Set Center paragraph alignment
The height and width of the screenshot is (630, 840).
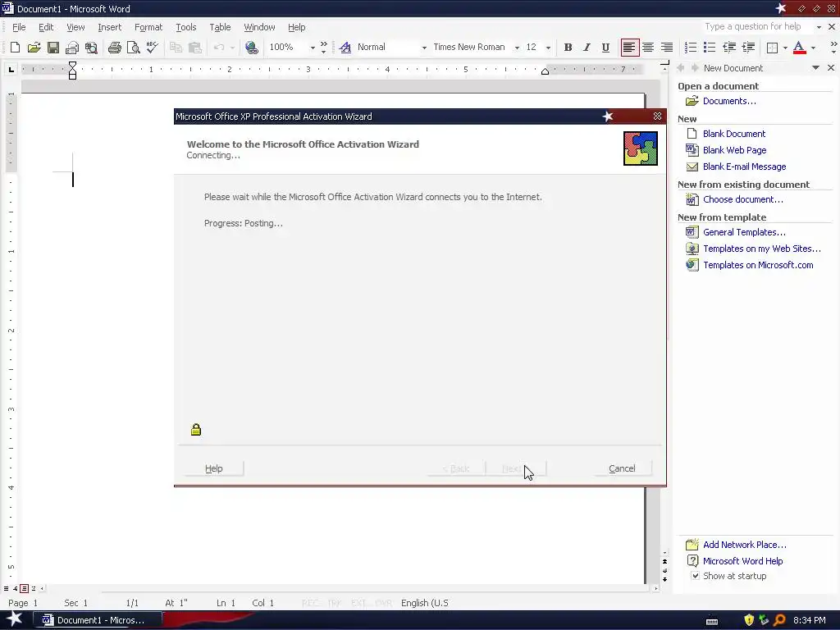[x=648, y=47]
